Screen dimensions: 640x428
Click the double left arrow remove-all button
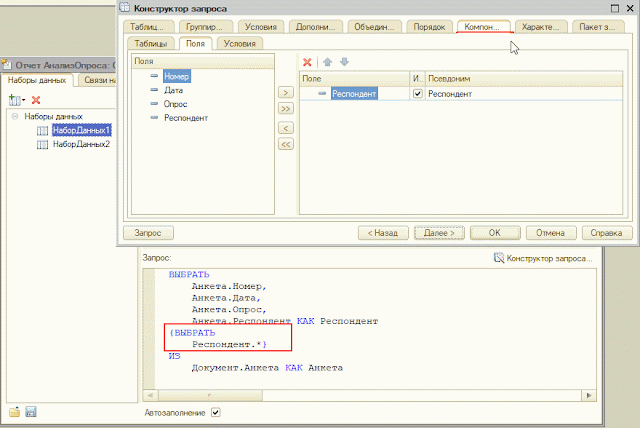coord(286,144)
